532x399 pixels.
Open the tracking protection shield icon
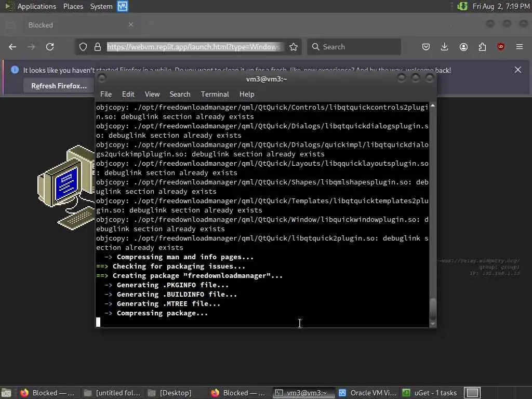(83, 47)
